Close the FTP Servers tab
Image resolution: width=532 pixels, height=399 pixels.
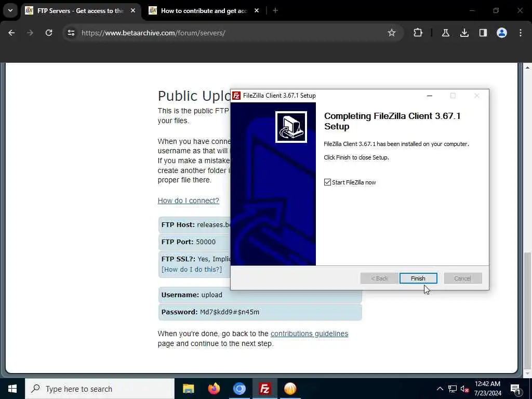pos(133,11)
